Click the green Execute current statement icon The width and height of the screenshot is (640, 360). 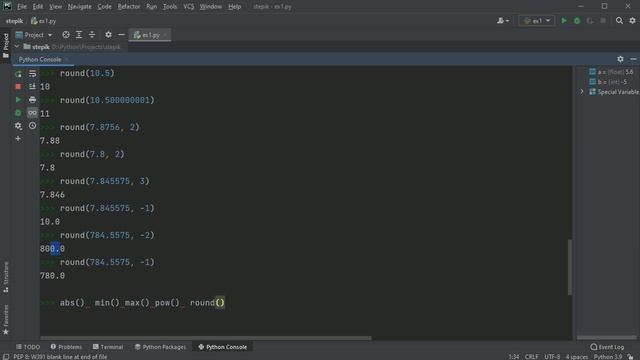pyautogui.click(x=18, y=100)
